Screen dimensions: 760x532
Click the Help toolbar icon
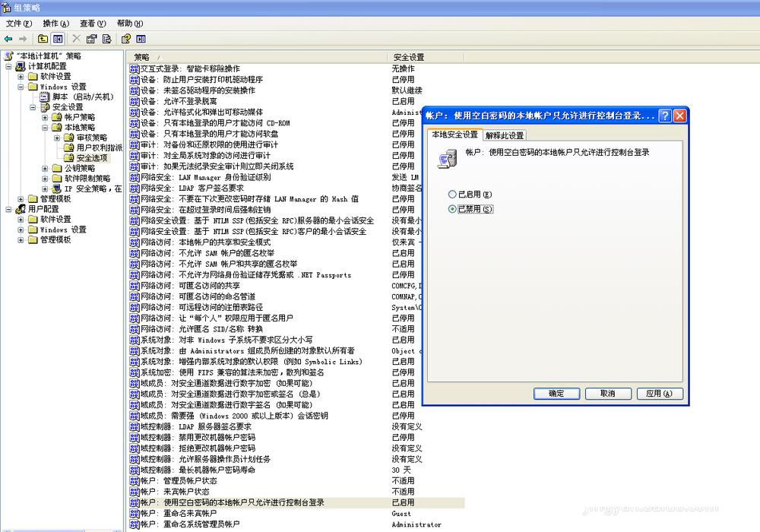pos(126,39)
